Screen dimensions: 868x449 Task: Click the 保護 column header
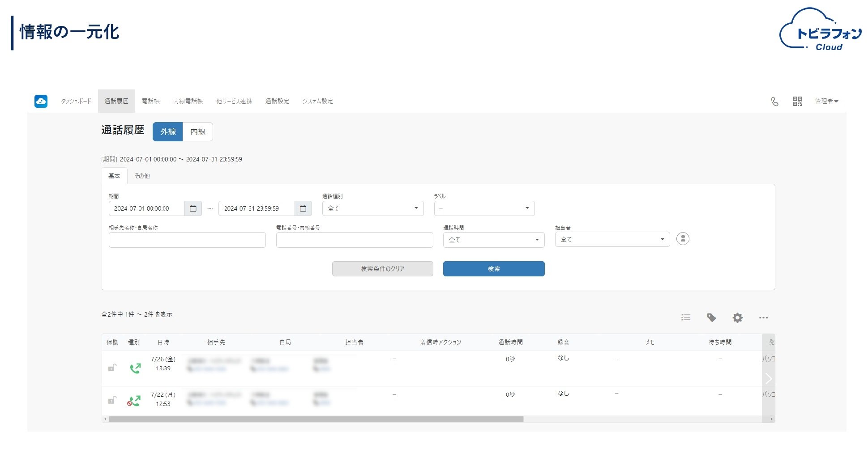pyautogui.click(x=112, y=342)
